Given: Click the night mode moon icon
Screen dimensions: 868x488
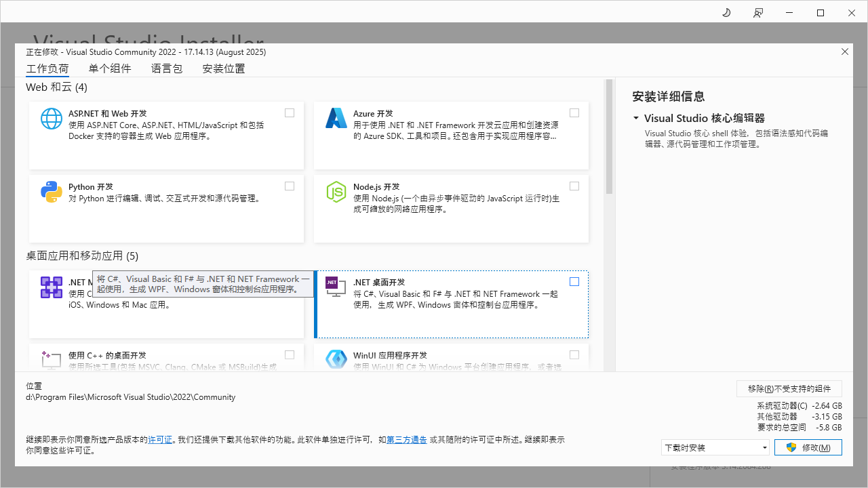Looking at the screenshot, I should [x=726, y=13].
